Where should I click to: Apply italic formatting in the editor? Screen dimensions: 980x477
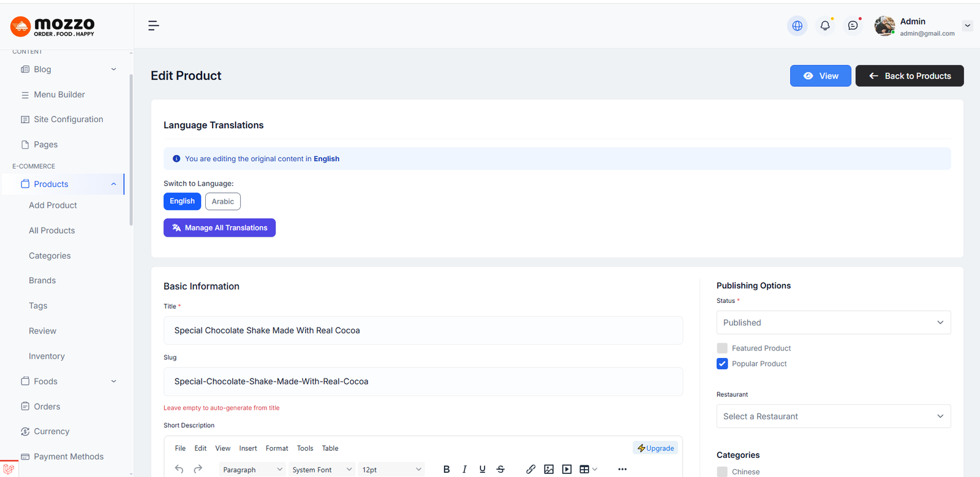click(x=464, y=469)
